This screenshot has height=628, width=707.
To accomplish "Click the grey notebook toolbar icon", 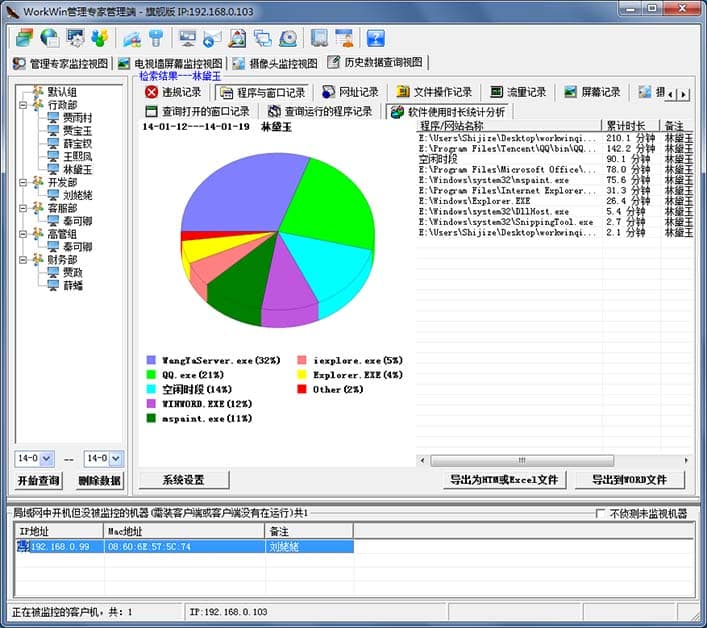I will [319, 38].
